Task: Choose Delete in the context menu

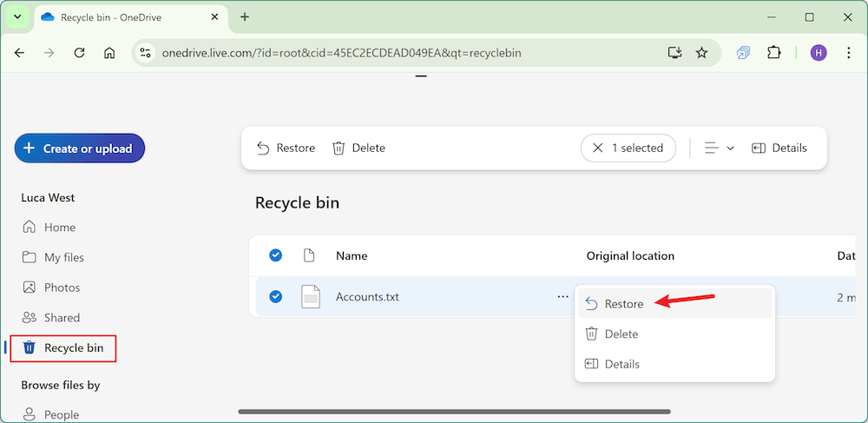Action: (x=674, y=334)
